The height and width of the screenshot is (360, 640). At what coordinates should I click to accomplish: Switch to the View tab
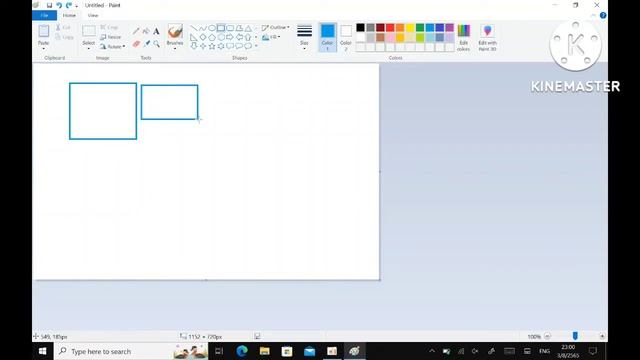point(93,16)
